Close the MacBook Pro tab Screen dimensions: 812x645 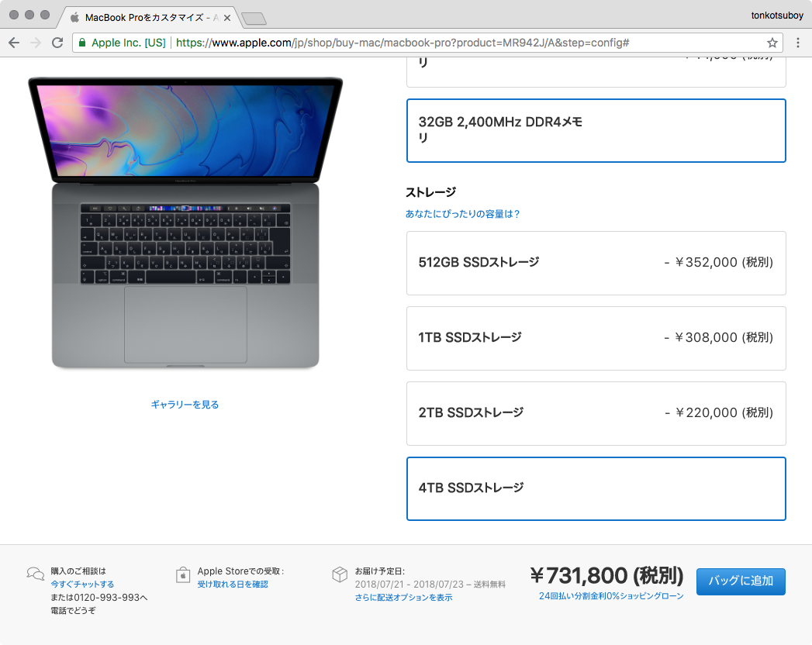[x=226, y=18]
